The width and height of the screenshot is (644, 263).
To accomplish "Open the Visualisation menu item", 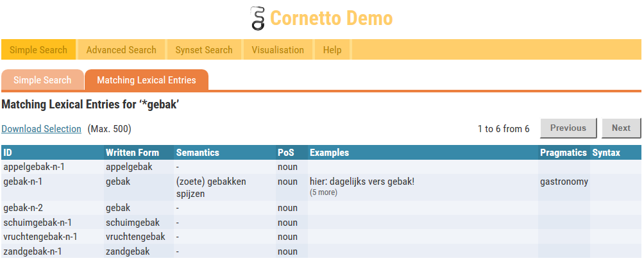I will pos(278,50).
